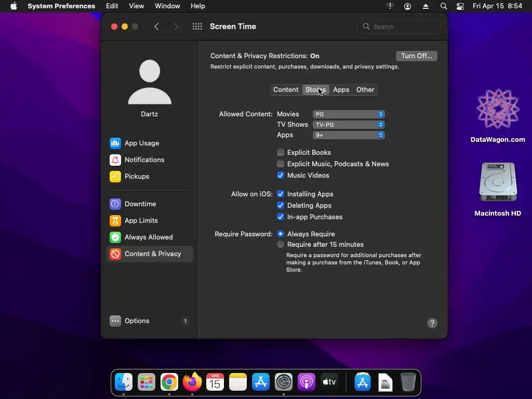
Task: Go back with the back arrow
Action: pos(156,26)
